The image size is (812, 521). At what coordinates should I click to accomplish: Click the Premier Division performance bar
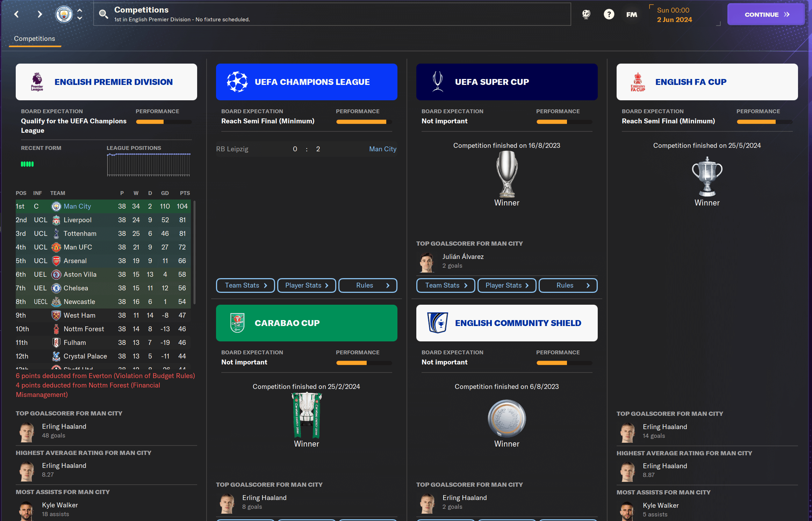(x=164, y=122)
